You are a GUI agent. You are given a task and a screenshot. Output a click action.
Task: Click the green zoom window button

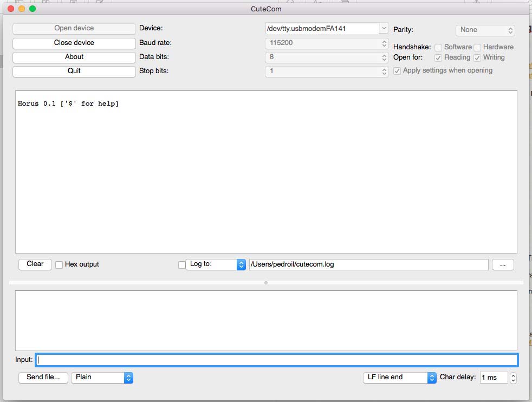(33, 9)
